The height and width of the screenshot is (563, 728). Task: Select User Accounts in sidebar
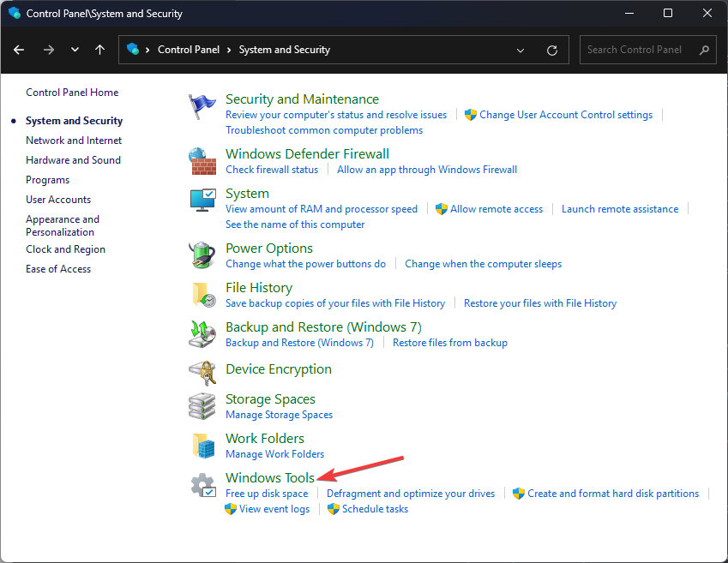(58, 200)
